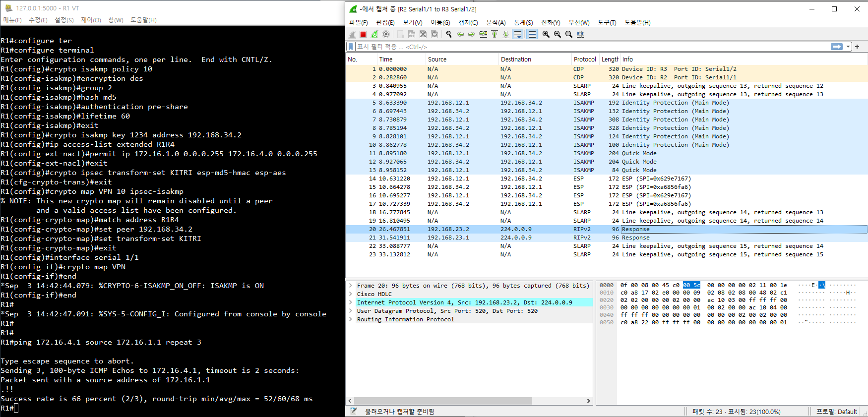Viewport: 868px width, 417px height.
Task: Toggle packet colorization rules button
Action: click(x=532, y=34)
